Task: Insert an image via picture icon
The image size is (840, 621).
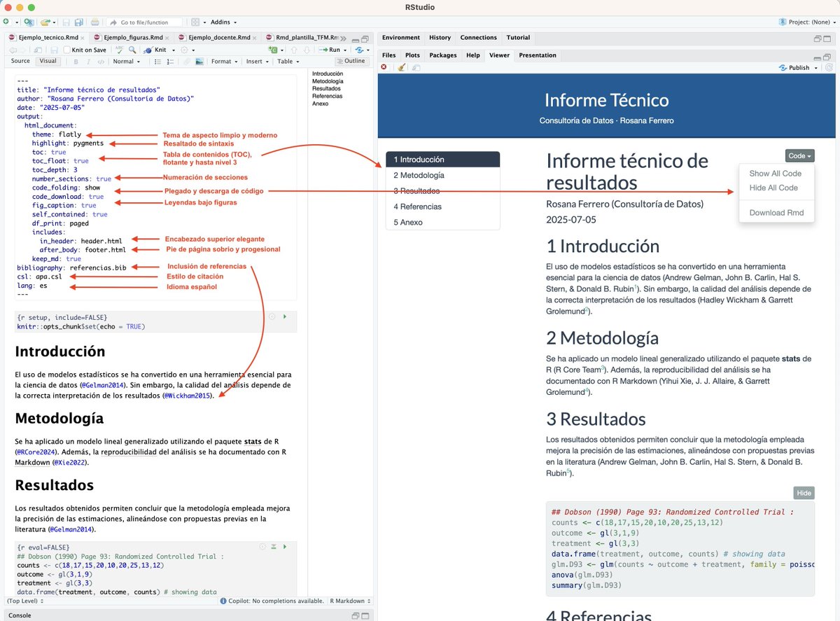Action: [x=199, y=62]
